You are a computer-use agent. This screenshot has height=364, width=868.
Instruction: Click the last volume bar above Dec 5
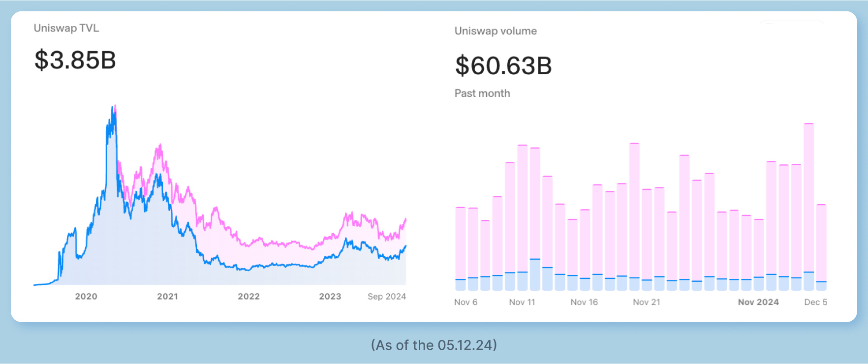(x=821, y=247)
